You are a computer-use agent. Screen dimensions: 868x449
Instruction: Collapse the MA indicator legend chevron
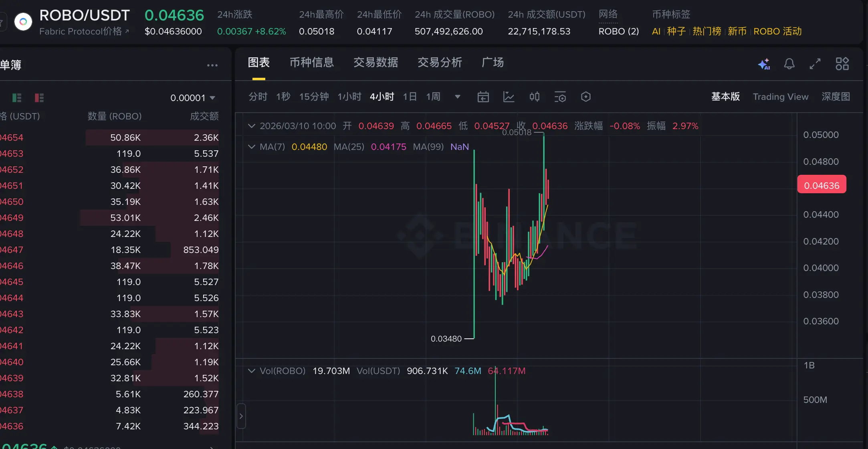252,147
